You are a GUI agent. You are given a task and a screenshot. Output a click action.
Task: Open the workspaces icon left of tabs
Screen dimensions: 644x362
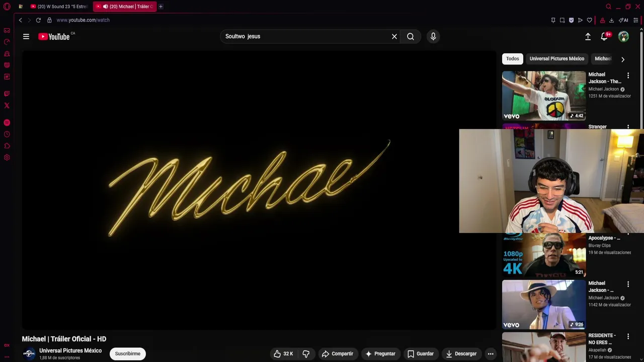click(21, 7)
